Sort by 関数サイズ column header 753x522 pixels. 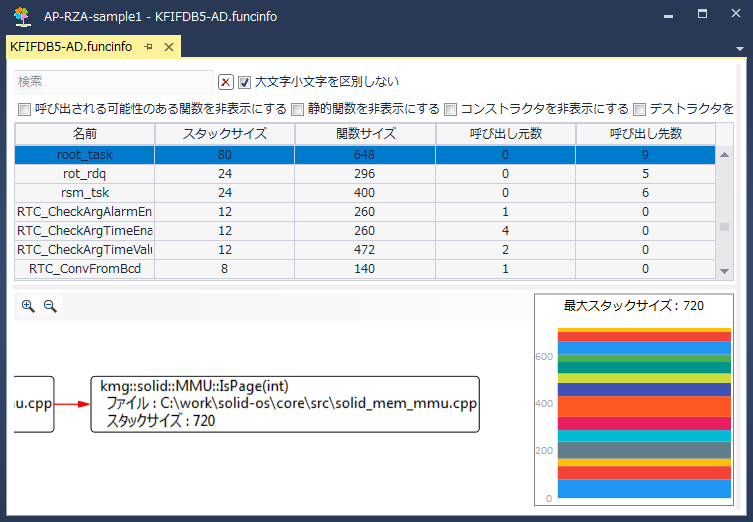[x=365, y=134]
